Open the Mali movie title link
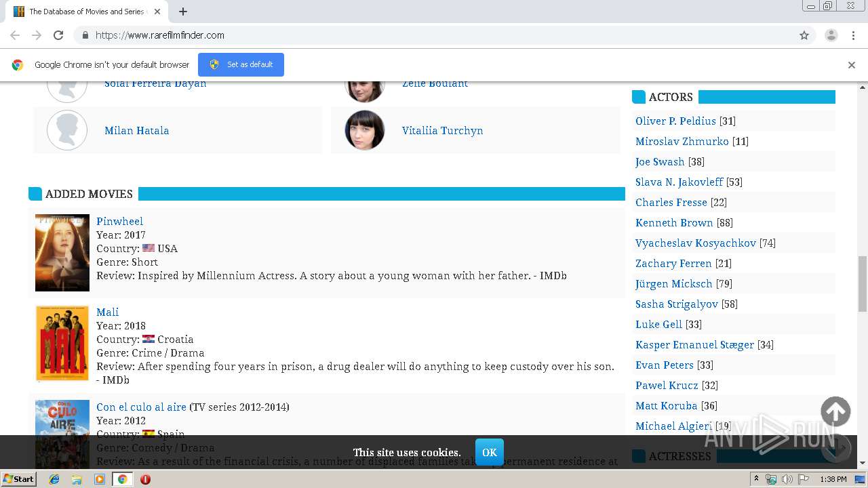Screen dimensions: 868x488 pyautogui.click(x=107, y=312)
